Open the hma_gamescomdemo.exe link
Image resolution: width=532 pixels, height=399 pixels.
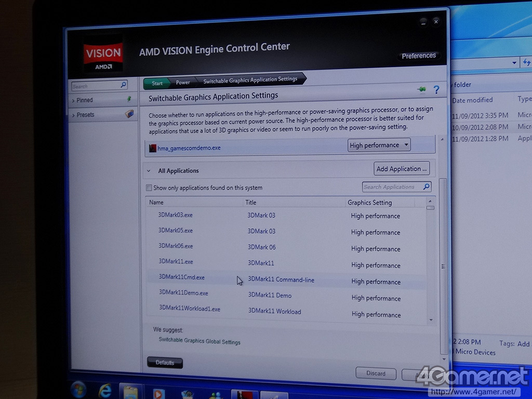coord(189,148)
